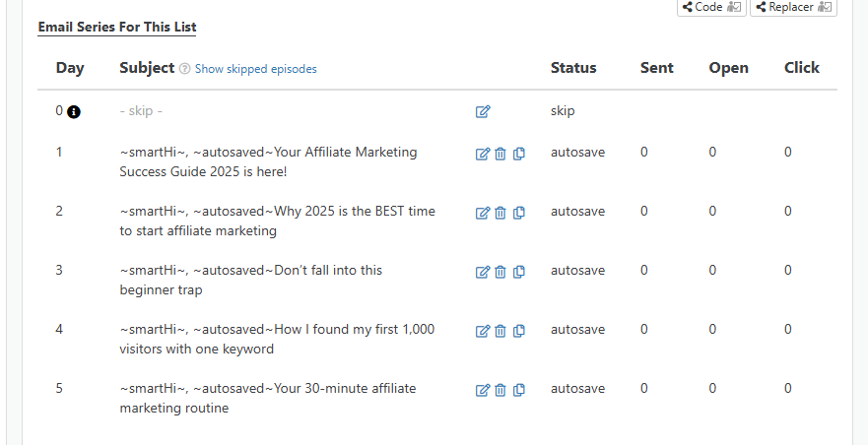Image resolution: width=868 pixels, height=445 pixels.
Task: Edit the day 3 beginner trap email
Action: (483, 272)
